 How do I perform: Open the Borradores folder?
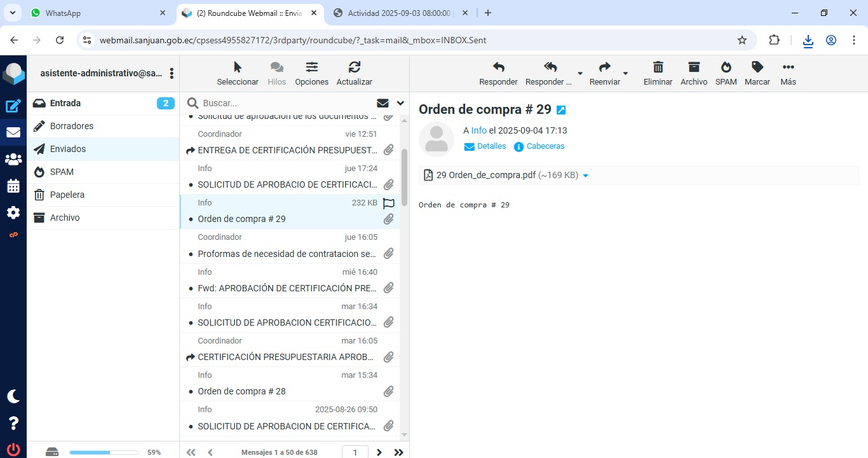click(x=72, y=126)
